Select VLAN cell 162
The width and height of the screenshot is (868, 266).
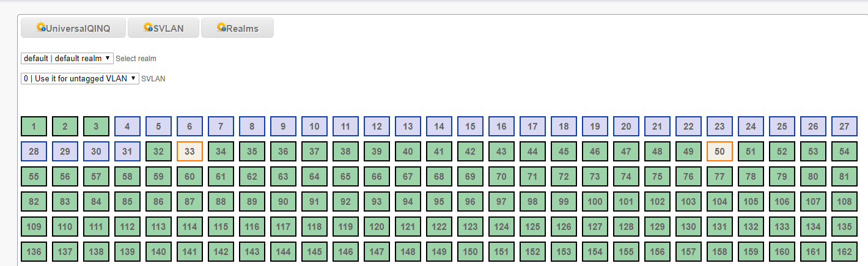coord(844,251)
